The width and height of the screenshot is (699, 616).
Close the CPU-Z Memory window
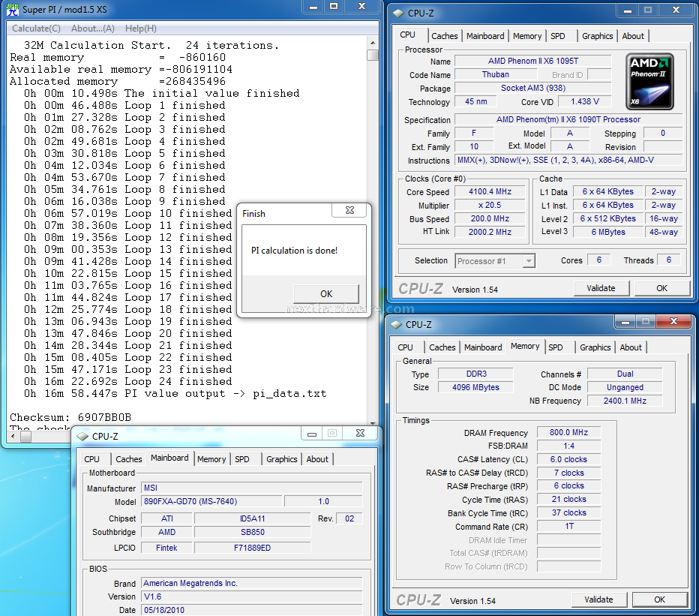pos(674,321)
